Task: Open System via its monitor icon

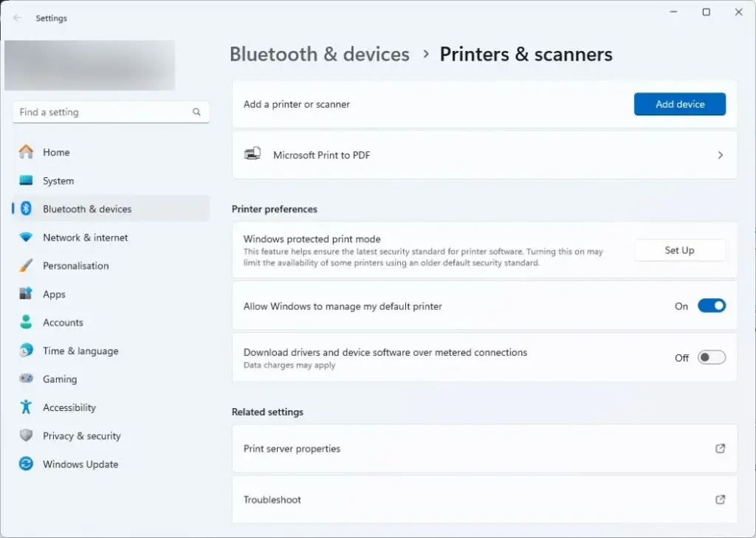Action: [26, 181]
